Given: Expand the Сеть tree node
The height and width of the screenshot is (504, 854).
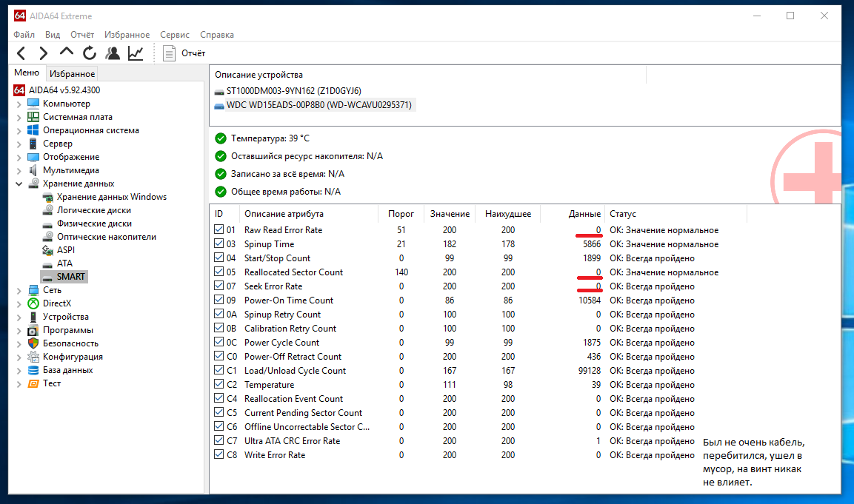Looking at the screenshot, I should pos(19,291).
